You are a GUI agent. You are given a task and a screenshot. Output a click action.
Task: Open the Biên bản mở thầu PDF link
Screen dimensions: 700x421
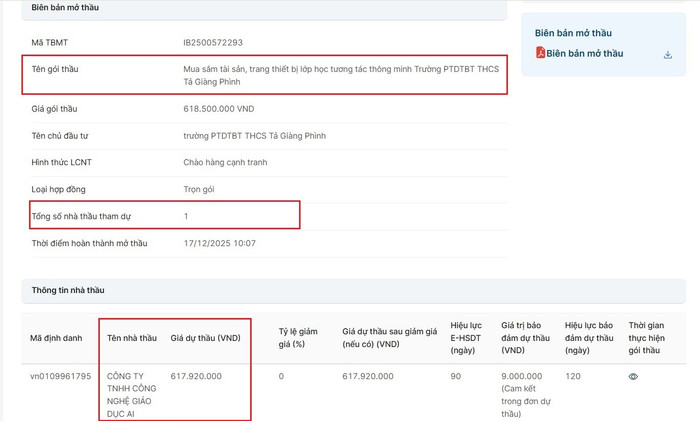584,54
